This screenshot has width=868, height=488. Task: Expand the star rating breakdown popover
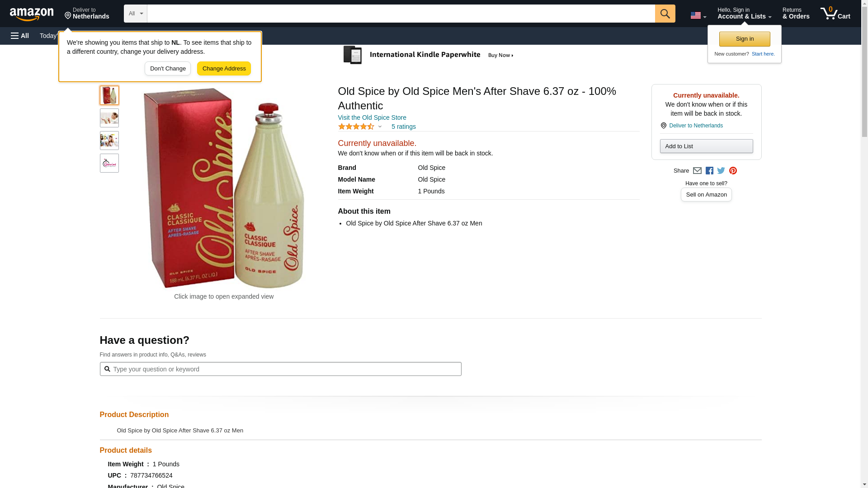(360, 127)
